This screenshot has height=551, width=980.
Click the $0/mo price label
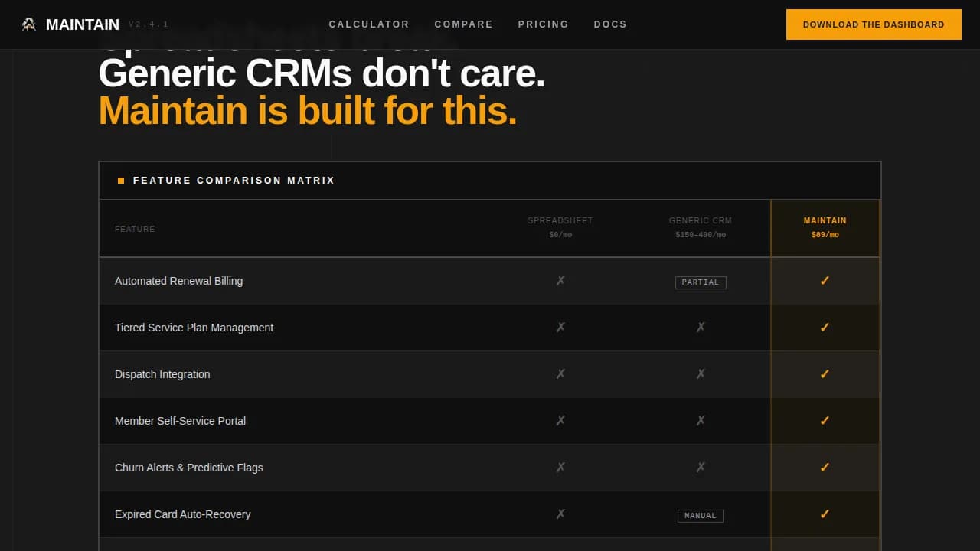tap(560, 235)
